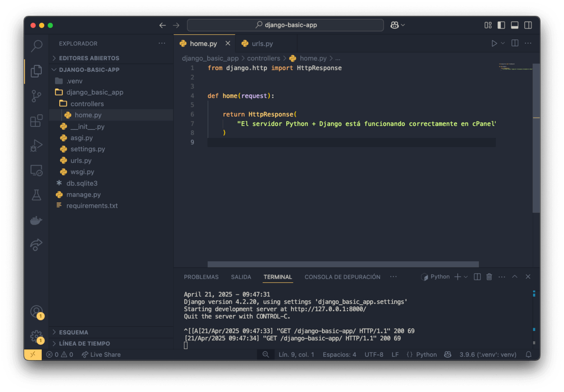
Task: Toggle the primary sidebar visibility
Action: coord(501,25)
